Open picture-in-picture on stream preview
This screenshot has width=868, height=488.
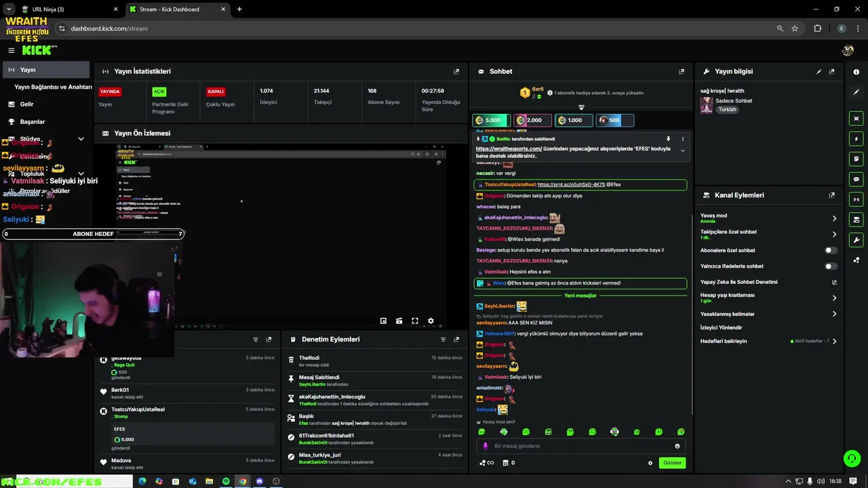(x=383, y=321)
